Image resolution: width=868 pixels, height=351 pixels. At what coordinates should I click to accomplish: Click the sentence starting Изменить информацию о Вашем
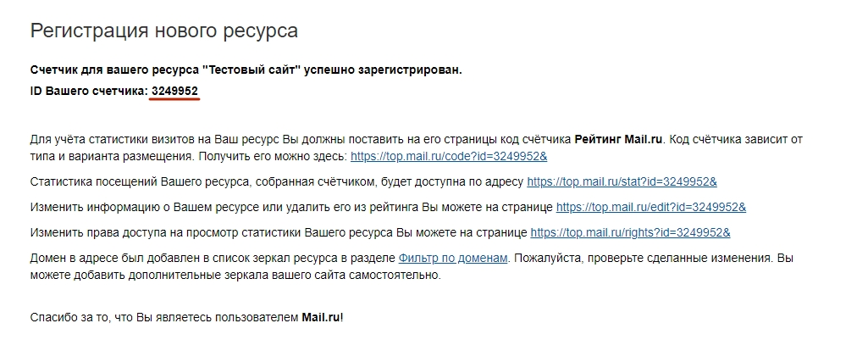(291, 208)
